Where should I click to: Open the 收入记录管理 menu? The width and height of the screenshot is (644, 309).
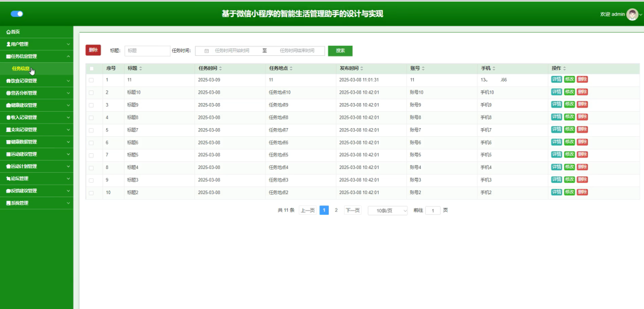pos(36,117)
